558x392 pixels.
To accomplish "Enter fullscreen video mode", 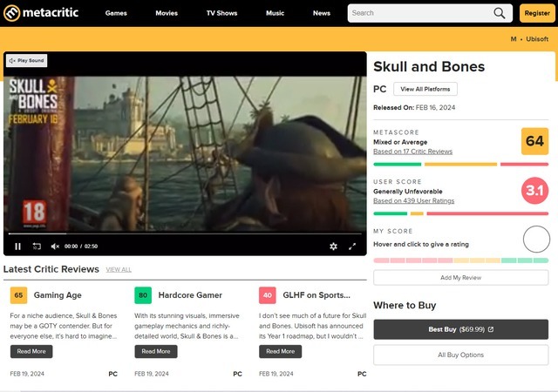I will pyautogui.click(x=352, y=247).
